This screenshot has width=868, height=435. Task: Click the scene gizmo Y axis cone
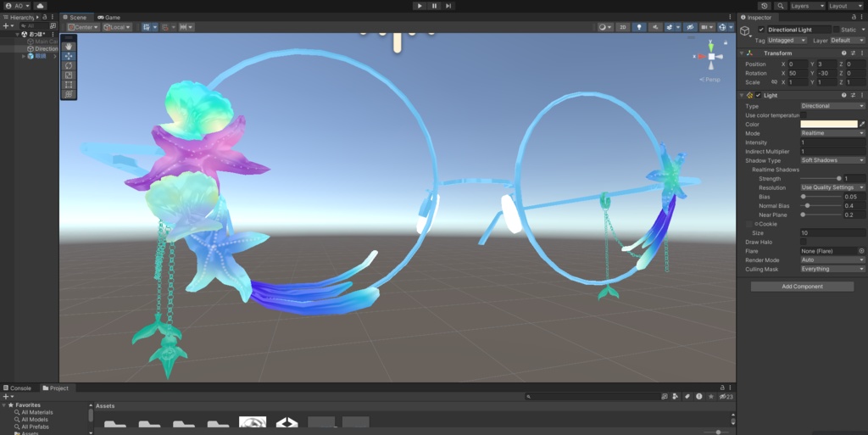pyautogui.click(x=711, y=46)
